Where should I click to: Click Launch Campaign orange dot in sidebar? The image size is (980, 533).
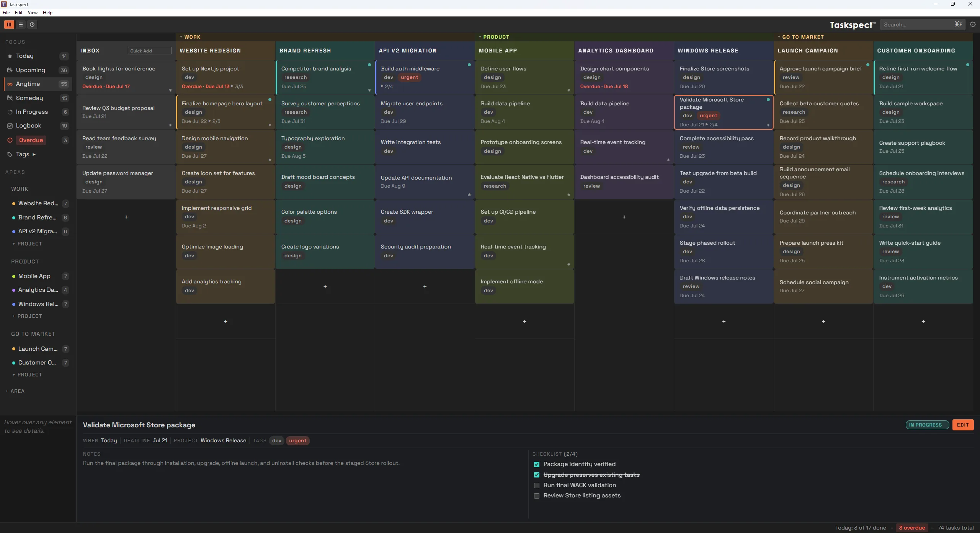coord(14,349)
